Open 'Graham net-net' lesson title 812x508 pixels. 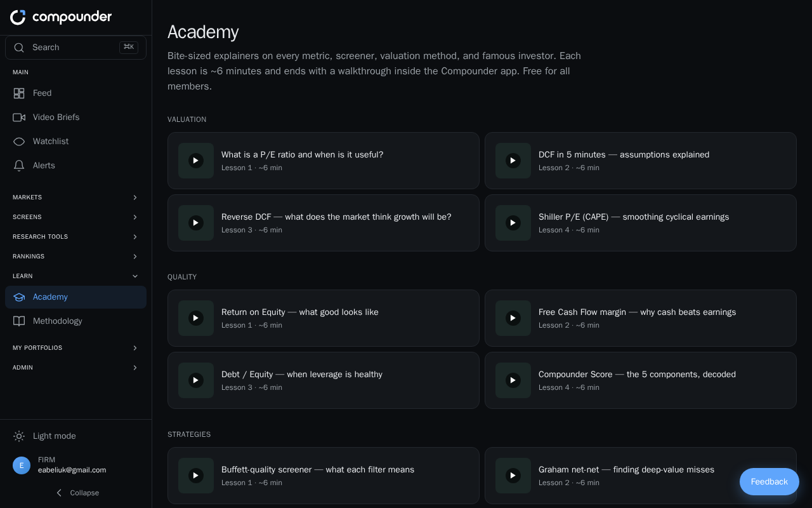click(x=626, y=470)
